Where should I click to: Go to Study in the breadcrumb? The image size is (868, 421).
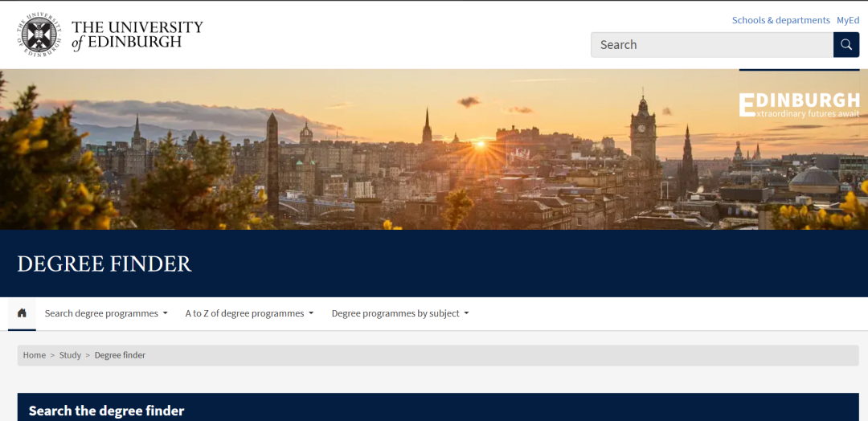pos(70,355)
